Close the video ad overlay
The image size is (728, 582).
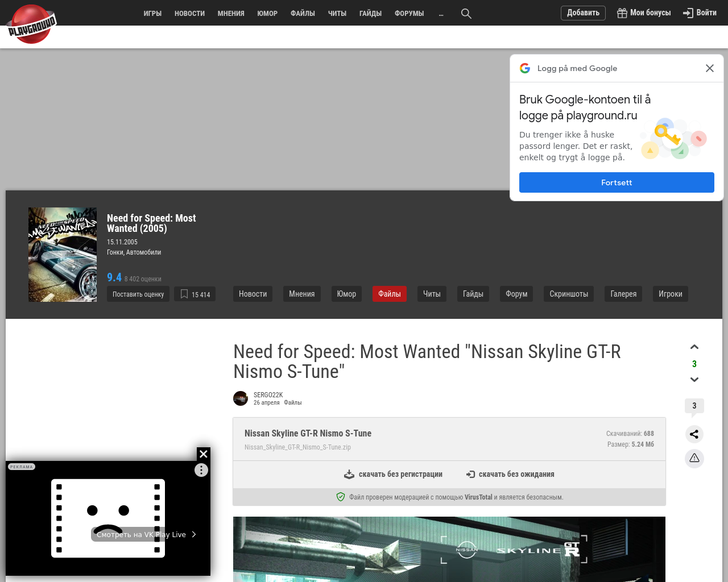click(x=204, y=454)
